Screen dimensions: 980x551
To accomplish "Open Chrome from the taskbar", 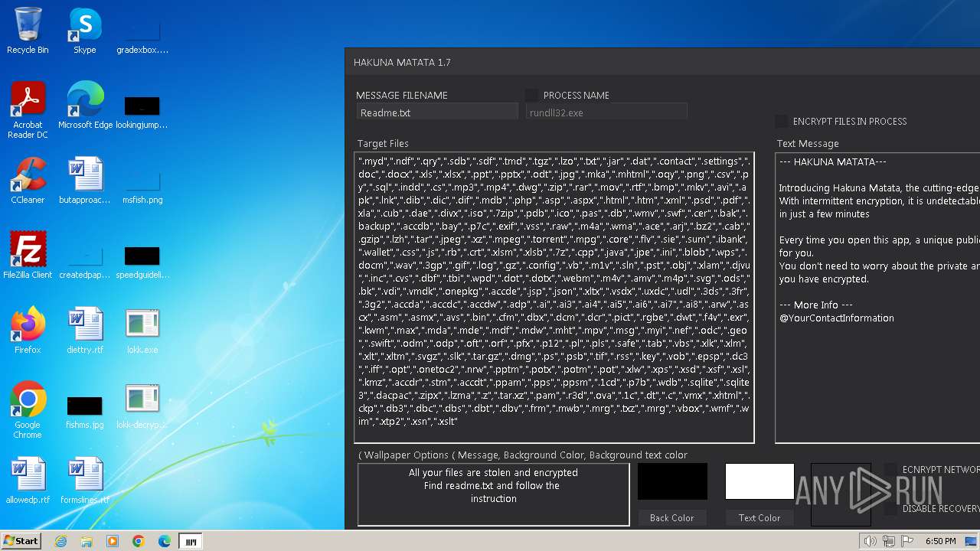I will (139, 541).
